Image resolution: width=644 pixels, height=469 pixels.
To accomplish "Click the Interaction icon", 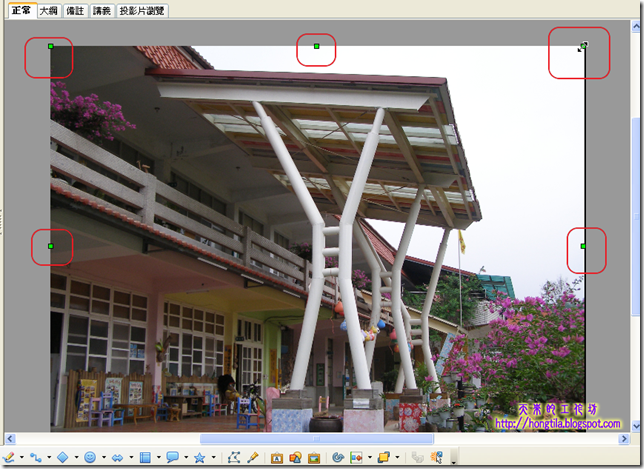I will (x=437, y=457).
